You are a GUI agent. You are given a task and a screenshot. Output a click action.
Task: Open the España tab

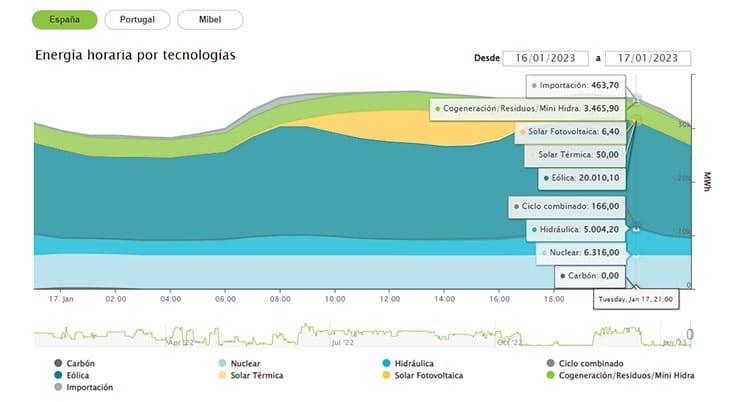pos(65,20)
